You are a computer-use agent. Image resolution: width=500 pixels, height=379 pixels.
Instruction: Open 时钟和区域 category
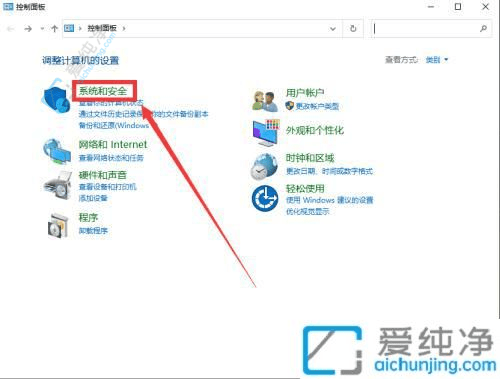(x=310, y=158)
